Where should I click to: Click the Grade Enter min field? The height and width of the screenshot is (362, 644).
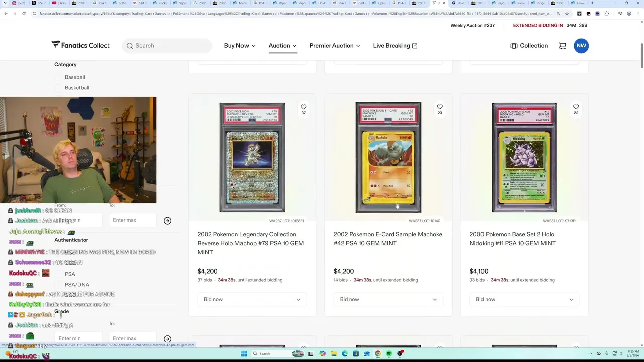(x=78, y=339)
